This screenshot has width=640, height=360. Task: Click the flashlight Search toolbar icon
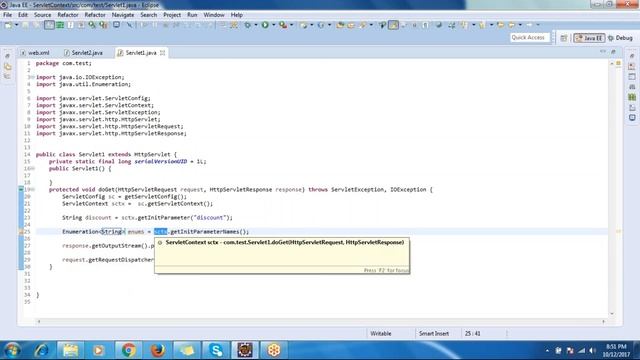(363, 25)
